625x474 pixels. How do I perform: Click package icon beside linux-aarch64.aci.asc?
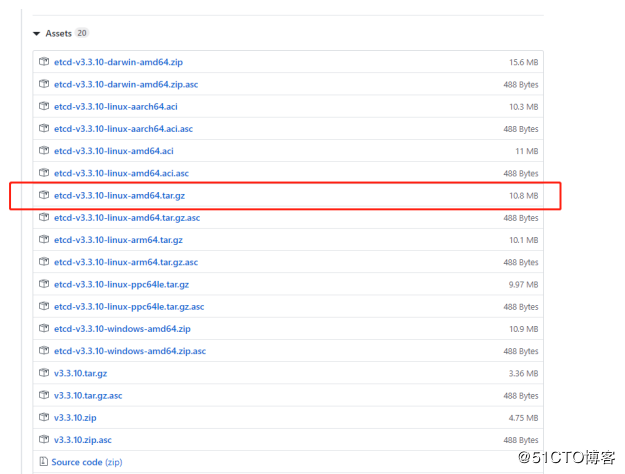44,128
